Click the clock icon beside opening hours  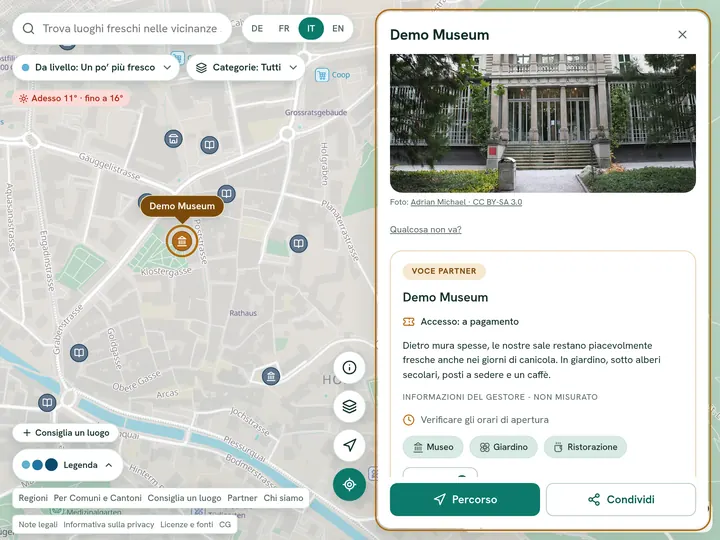(409, 420)
